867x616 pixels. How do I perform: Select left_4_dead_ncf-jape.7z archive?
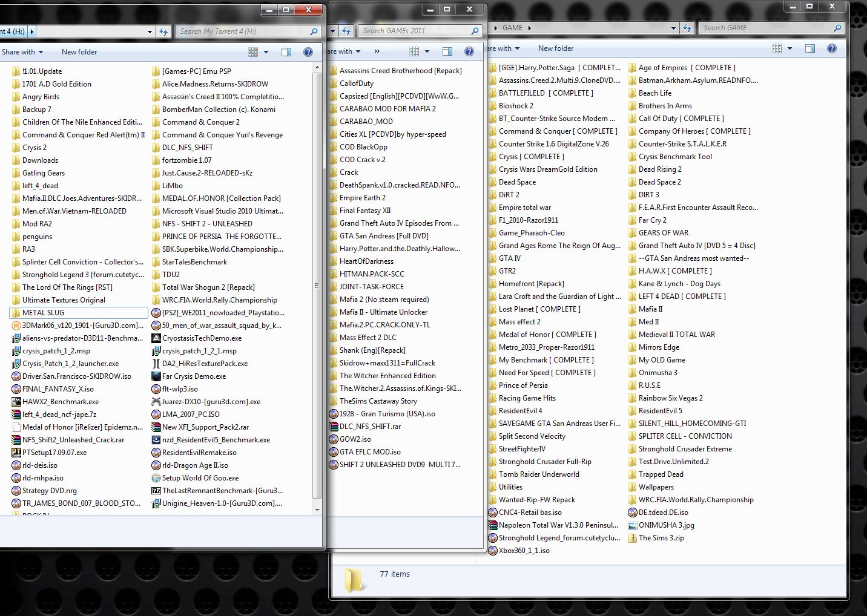click(x=54, y=414)
